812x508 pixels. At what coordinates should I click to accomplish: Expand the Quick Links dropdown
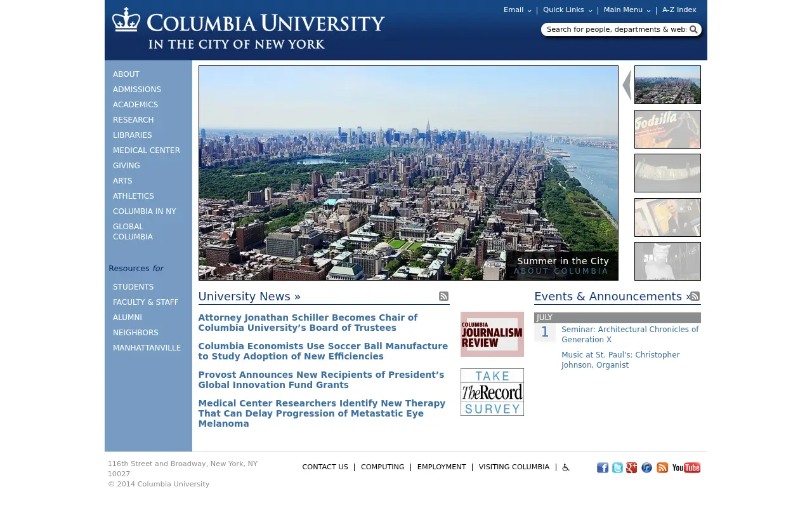tap(568, 10)
